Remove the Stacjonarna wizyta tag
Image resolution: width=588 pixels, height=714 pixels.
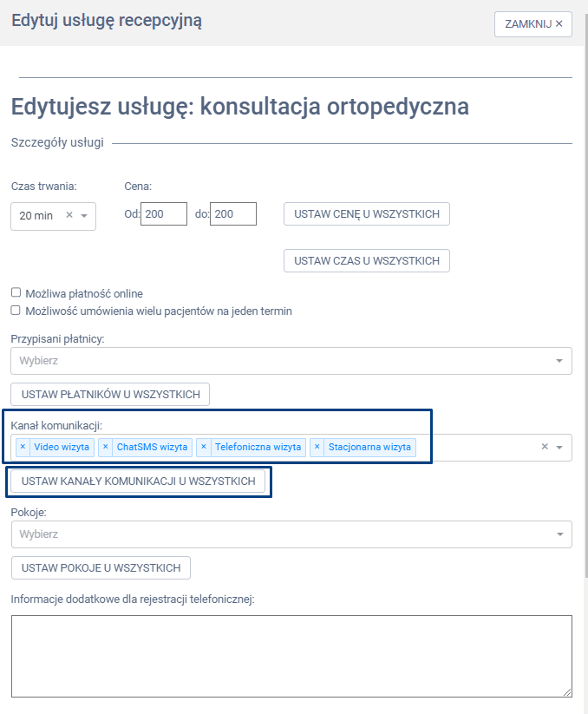click(x=317, y=448)
